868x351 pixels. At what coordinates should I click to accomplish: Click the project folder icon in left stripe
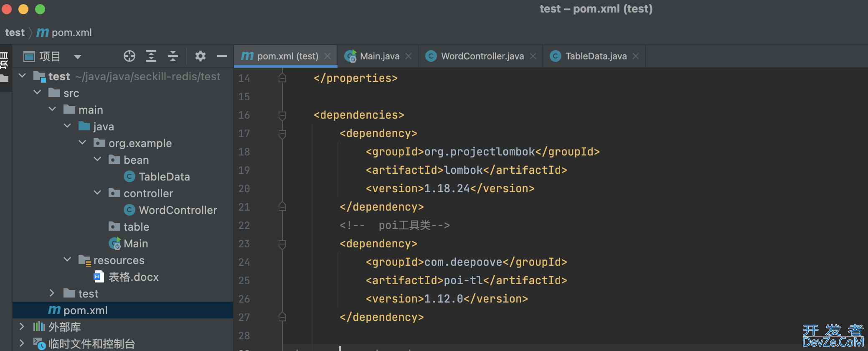pos(4,78)
